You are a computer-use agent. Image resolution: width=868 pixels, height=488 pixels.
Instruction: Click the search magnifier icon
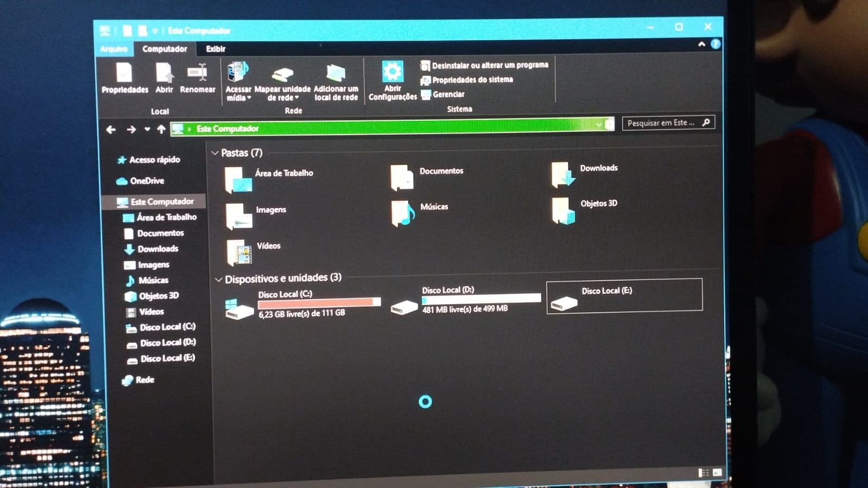[706, 123]
